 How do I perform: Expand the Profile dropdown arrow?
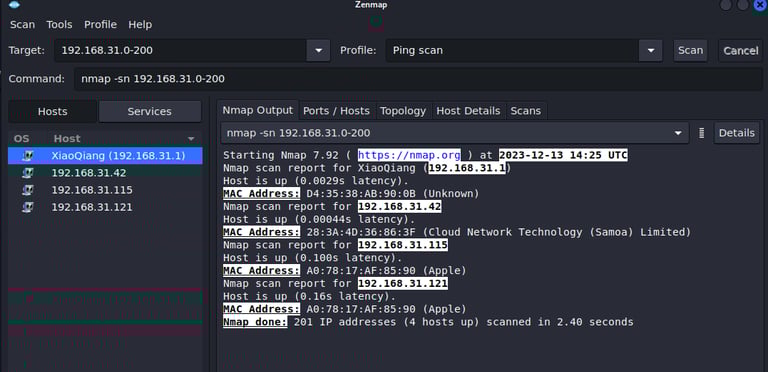click(651, 50)
